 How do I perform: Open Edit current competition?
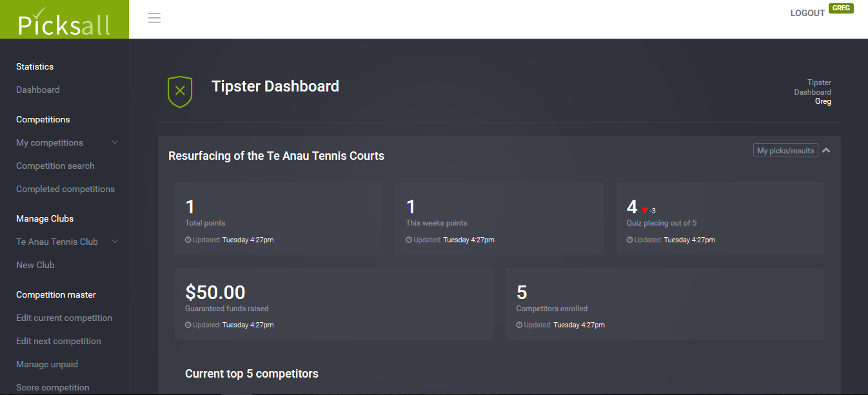click(64, 318)
